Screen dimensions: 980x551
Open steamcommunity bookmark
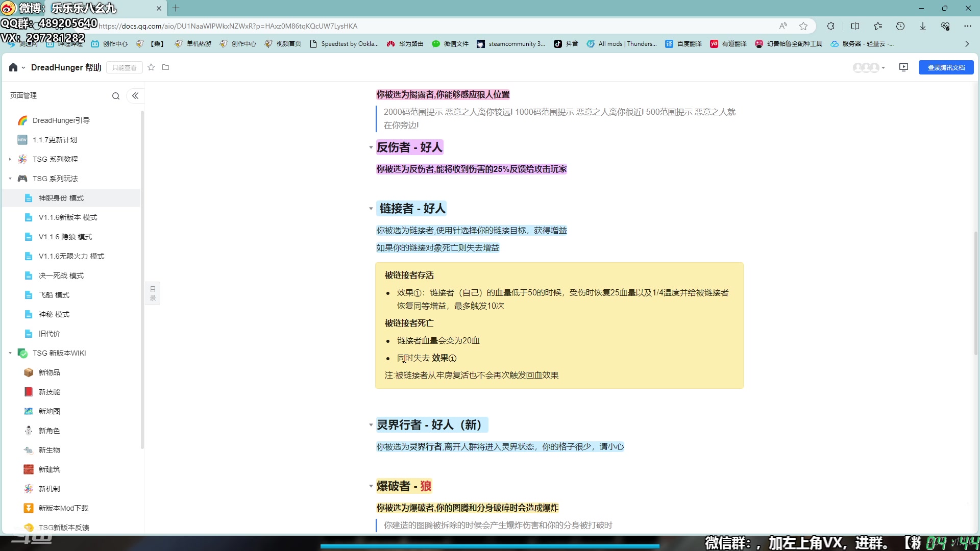(511, 44)
